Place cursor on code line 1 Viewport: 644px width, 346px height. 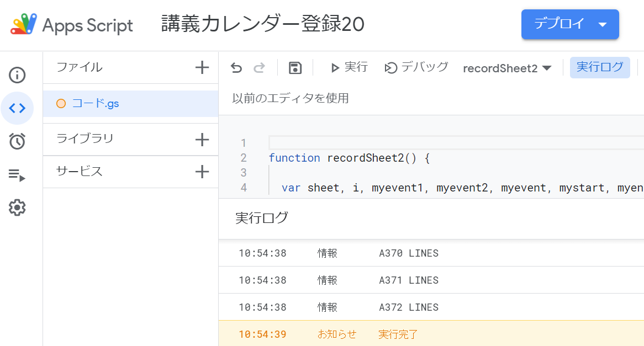(456, 143)
